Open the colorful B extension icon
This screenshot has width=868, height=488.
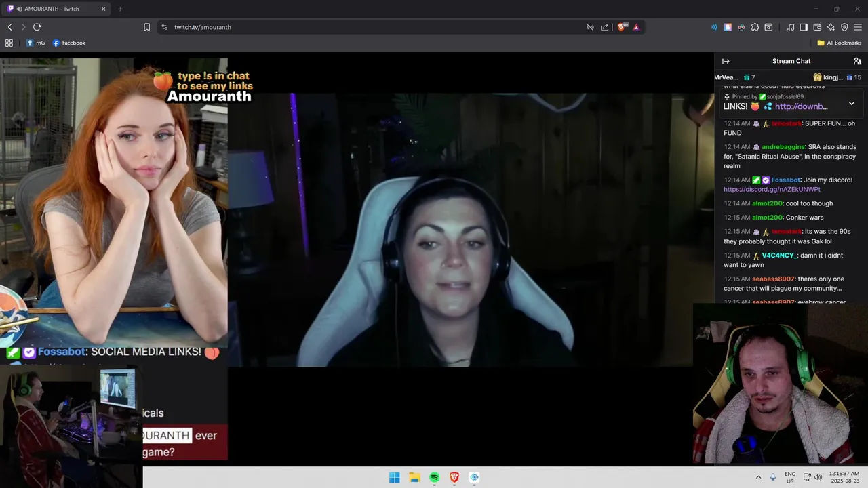(x=728, y=27)
